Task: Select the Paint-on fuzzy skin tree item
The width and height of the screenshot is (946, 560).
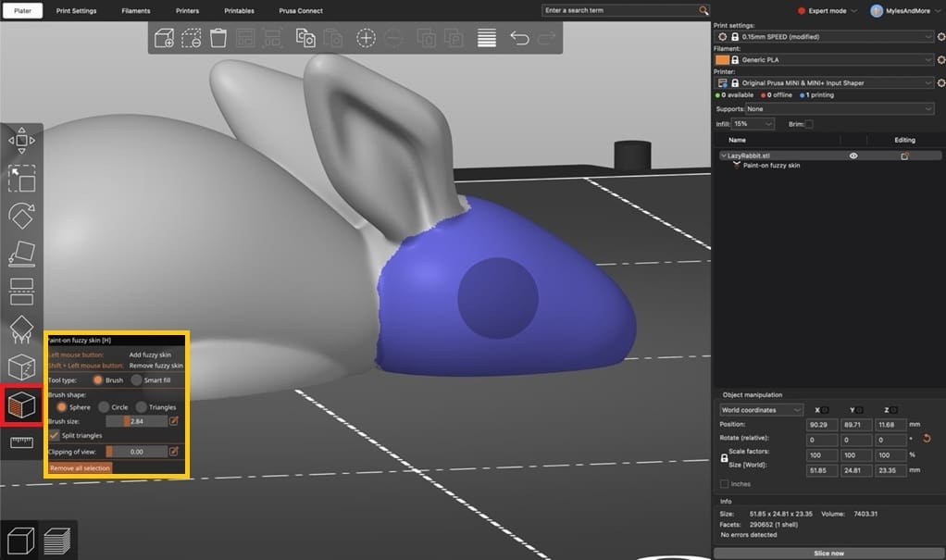Action: point(771,166)
